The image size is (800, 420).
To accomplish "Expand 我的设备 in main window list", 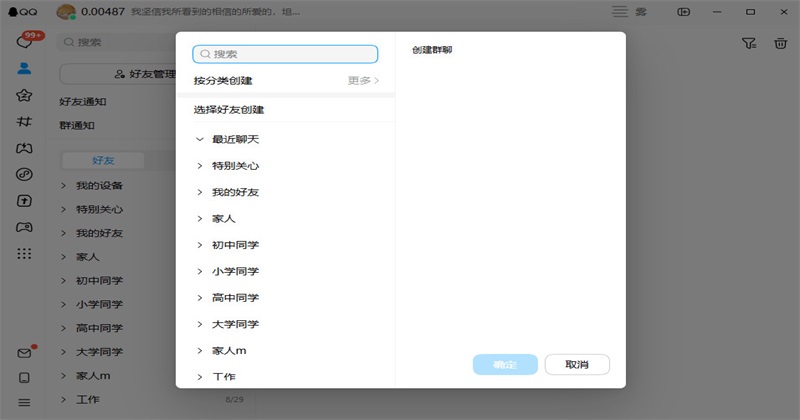I will coord(64,186).
